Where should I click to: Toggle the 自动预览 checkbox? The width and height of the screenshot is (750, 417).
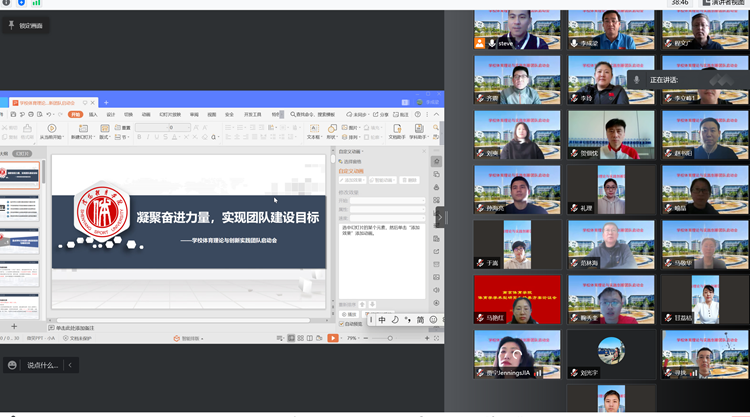click(344, 324)
